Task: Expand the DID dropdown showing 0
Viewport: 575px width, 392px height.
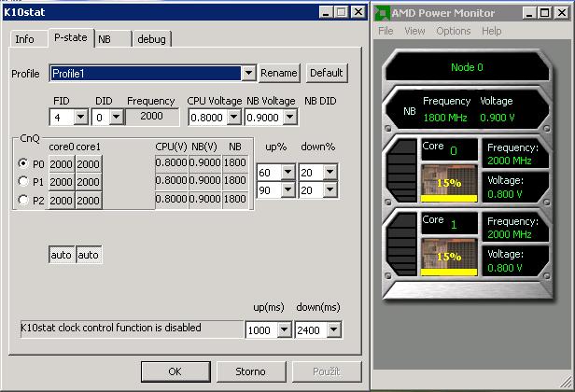Action: click(x=117, y=118)
